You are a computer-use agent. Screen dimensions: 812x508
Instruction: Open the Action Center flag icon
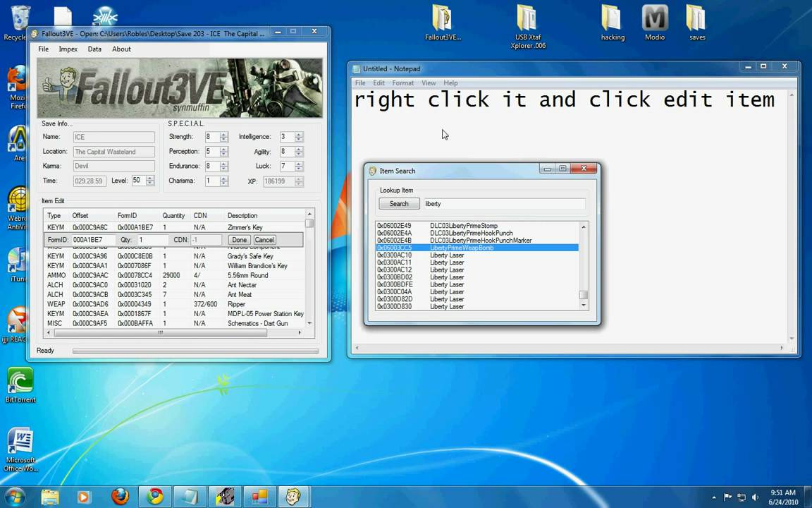(x=727, y=497)
